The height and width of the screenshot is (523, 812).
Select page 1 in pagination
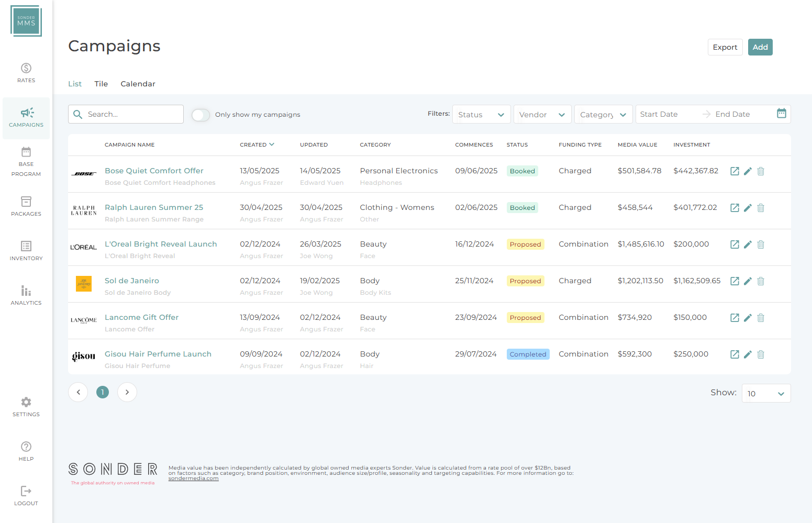(103, 392)
